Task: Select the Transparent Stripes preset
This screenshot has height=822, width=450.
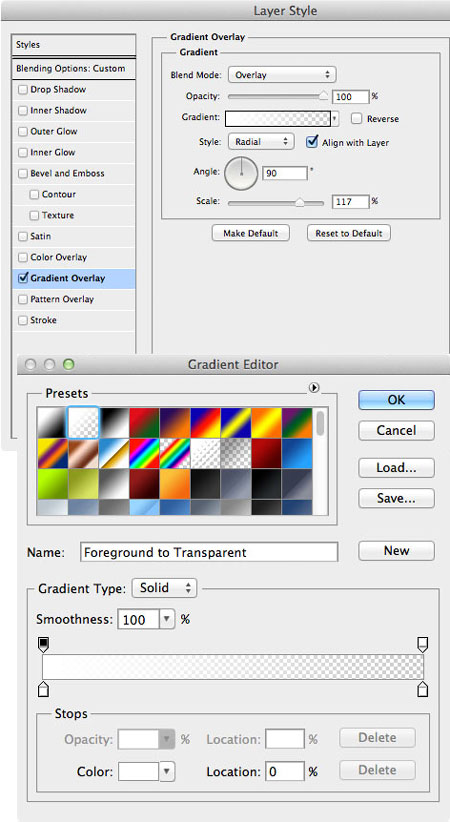Action: click(206, 453)
